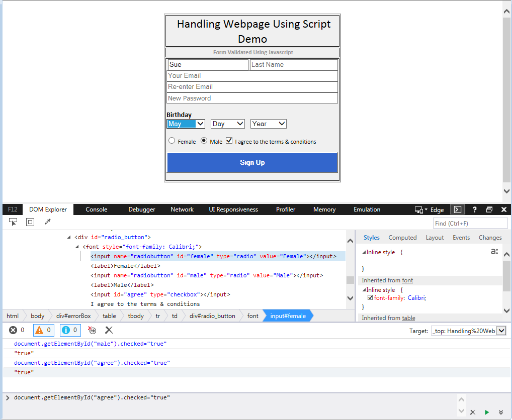Open the Day dropdown
The width and height of the screenshot is (512, 420).
point(228,124)
